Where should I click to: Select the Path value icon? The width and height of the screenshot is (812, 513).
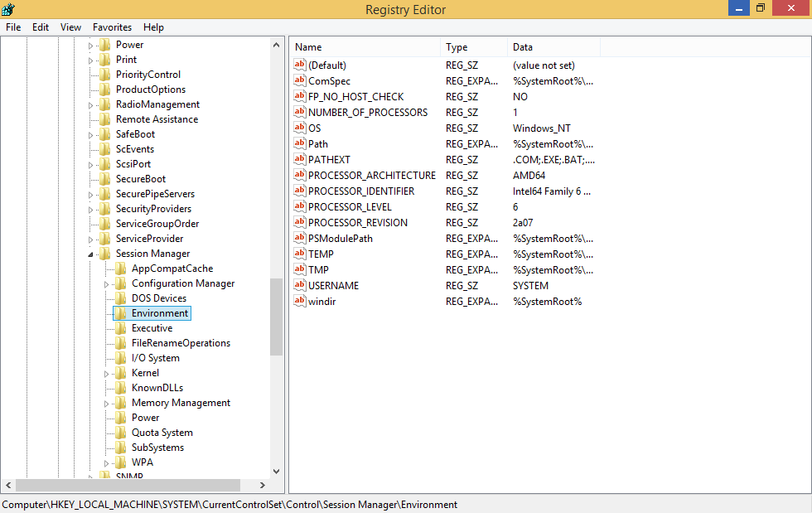[x=299, y=143]
